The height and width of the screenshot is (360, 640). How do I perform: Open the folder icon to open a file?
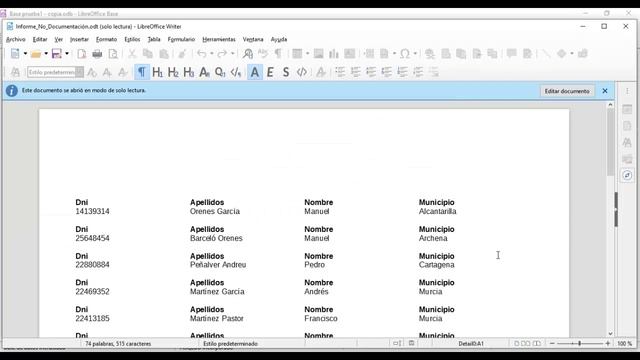point(36,53)
